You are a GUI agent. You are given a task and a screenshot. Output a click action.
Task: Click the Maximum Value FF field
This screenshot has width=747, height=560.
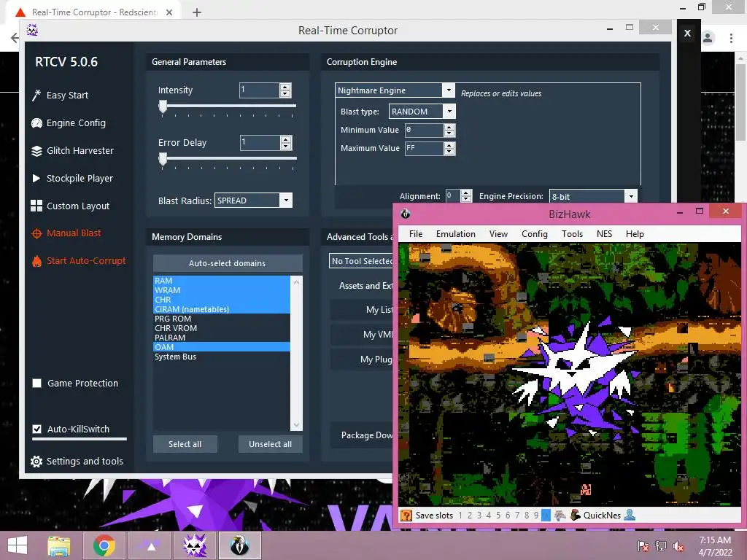[424, 148]
